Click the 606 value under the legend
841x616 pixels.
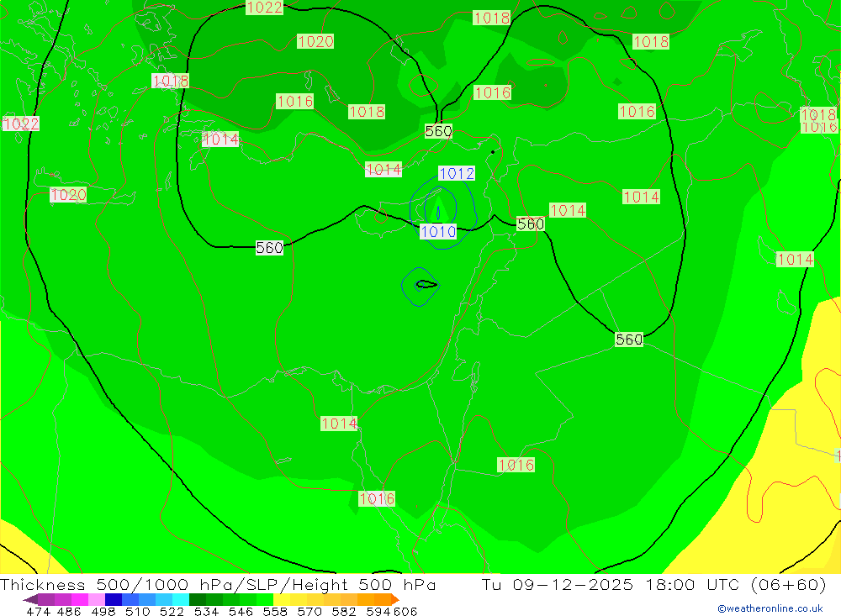(x=405, y=611)
